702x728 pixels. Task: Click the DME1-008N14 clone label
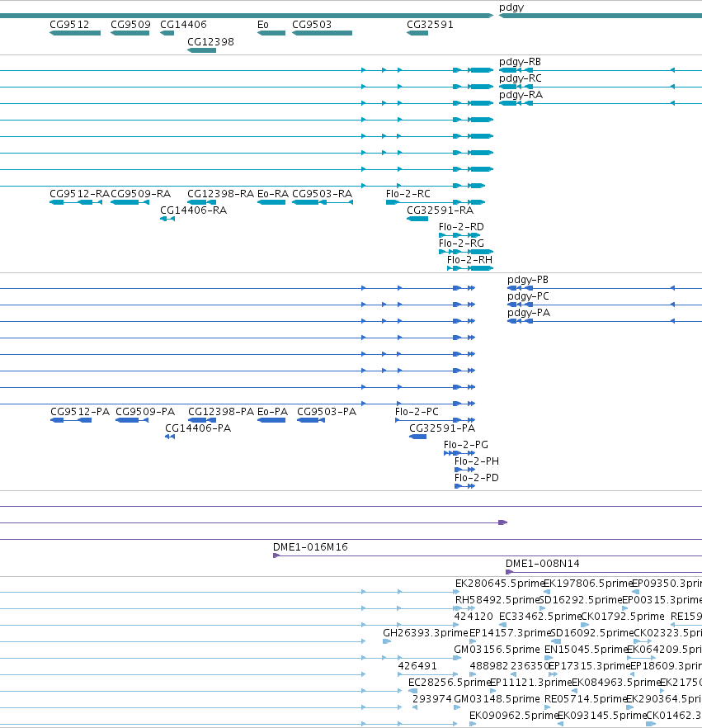tap(543, 564)
